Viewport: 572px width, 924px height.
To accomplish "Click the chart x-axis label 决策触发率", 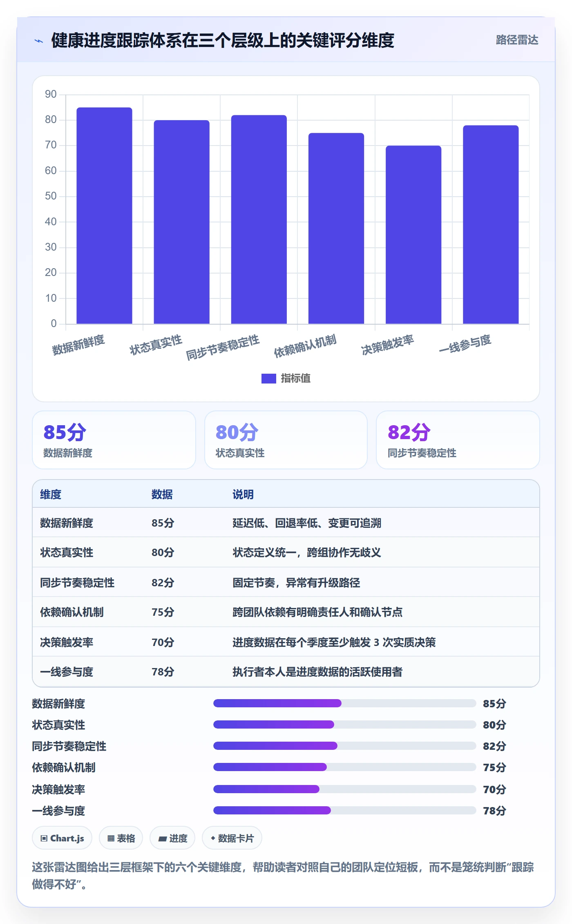I will click(388, 345).
